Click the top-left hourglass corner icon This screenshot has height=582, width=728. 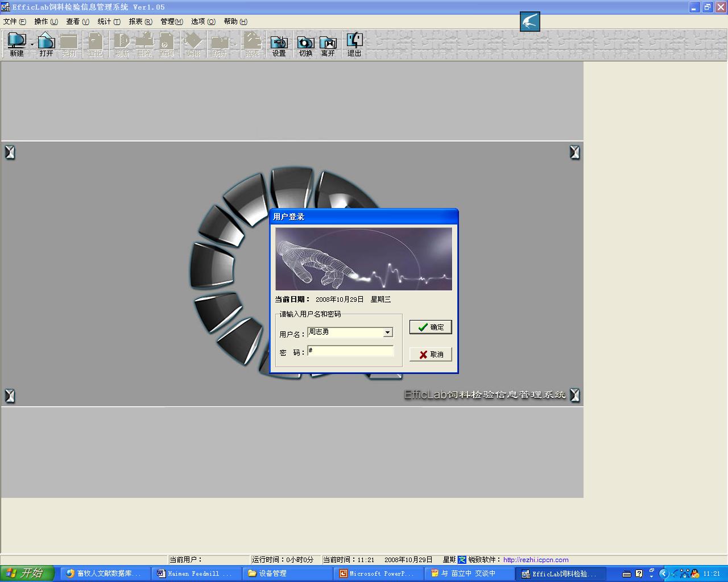pos(10,152)
